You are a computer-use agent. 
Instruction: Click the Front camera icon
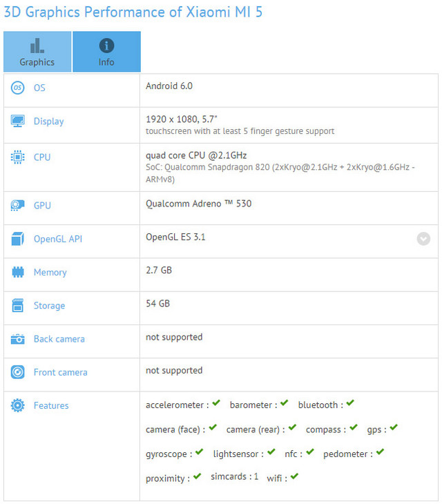[x=18, y=372]
